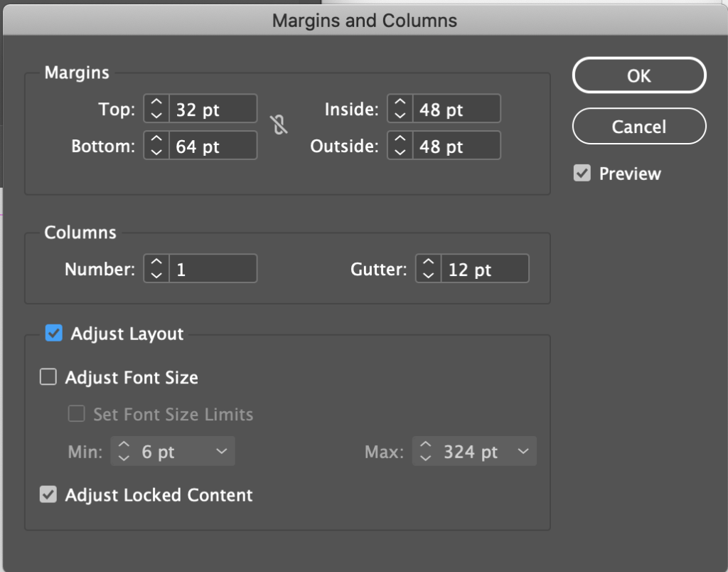Image resolution: width=728 pixels, height=572 pixels.
Task: Increase column Number with up arrow
Action: tap(155, 263)
